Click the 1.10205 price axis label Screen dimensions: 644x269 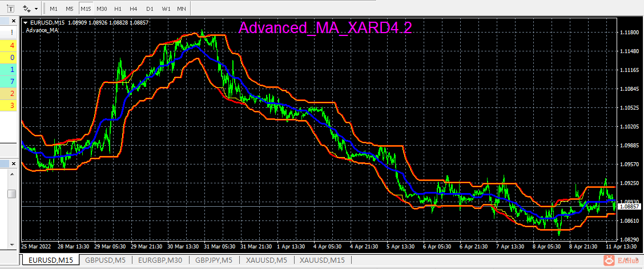pyautogui.click(x=629, y=126)
